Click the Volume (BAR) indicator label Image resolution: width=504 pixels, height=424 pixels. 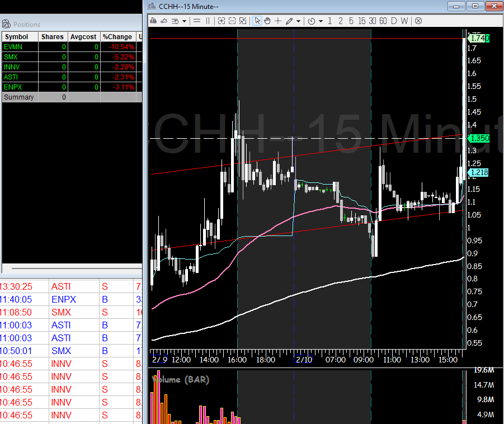(181, 380)
